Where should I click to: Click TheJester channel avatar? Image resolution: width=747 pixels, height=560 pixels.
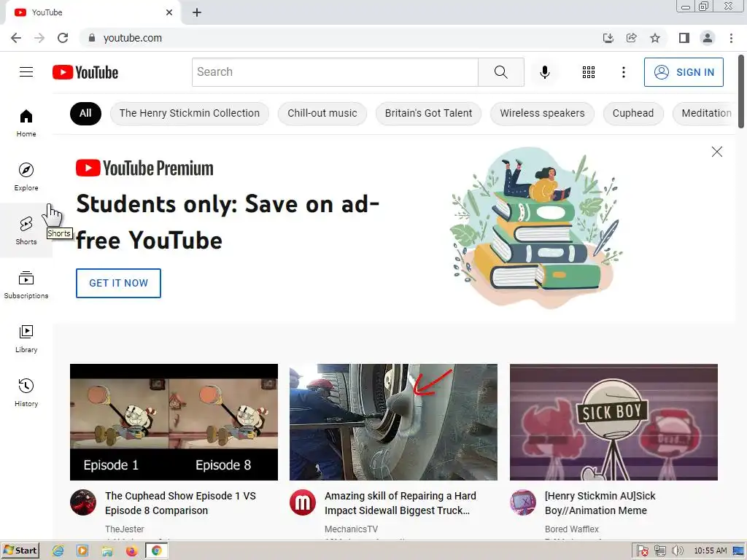pyautogui.click(x=83, y=502)
